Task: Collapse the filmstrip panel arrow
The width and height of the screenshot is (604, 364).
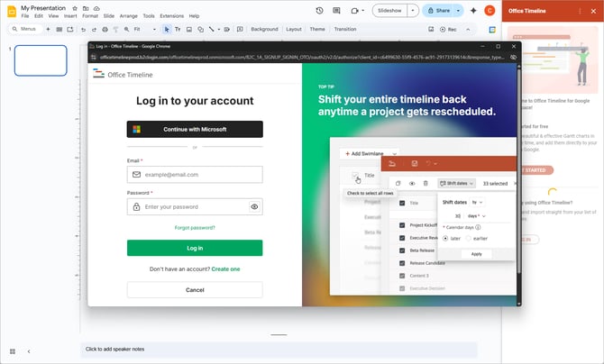Action: tap(29, 351)
